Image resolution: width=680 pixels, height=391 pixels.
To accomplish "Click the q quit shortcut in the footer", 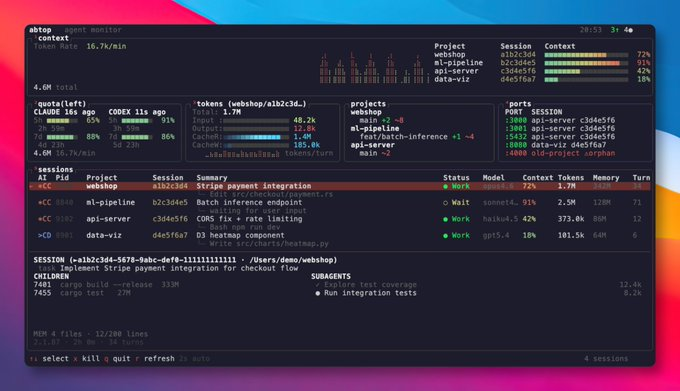I will 117,359.
